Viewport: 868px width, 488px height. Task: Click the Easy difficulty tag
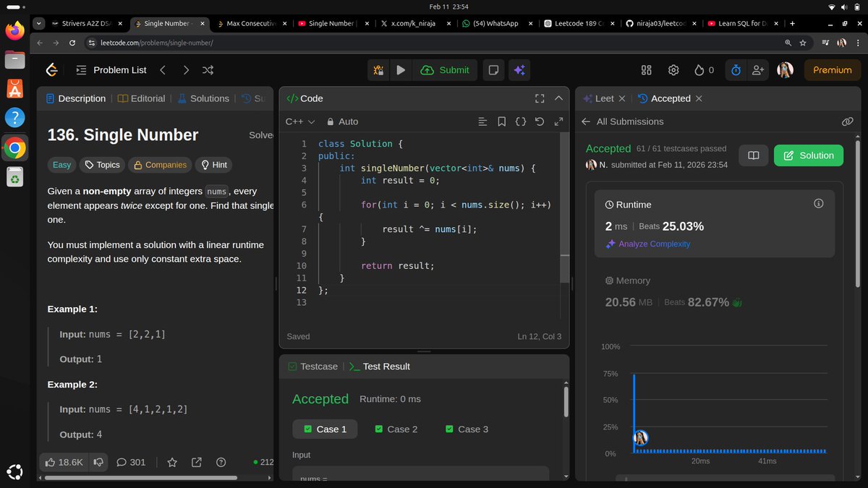[62, 165]
